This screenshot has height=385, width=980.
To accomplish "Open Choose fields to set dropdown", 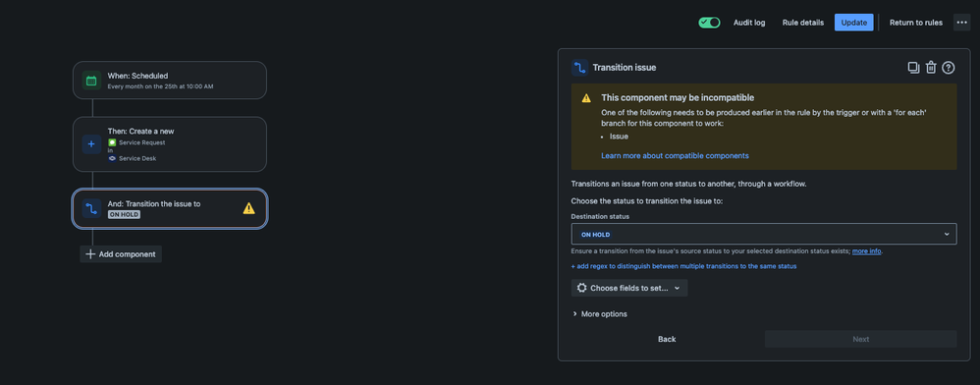I will click(x=629, y=288).
